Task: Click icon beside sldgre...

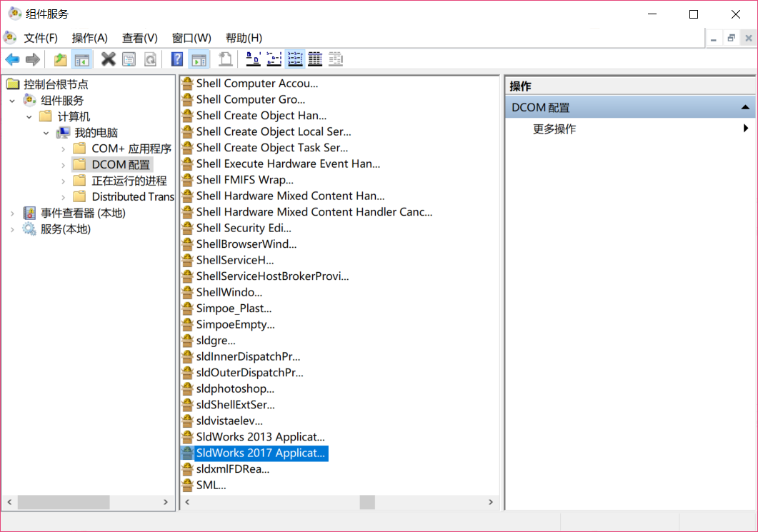Action: [x=188, y=341]
